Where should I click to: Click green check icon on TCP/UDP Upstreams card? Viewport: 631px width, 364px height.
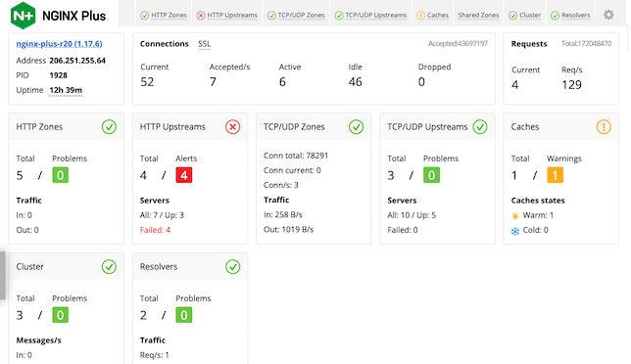[x=480, y=127]
